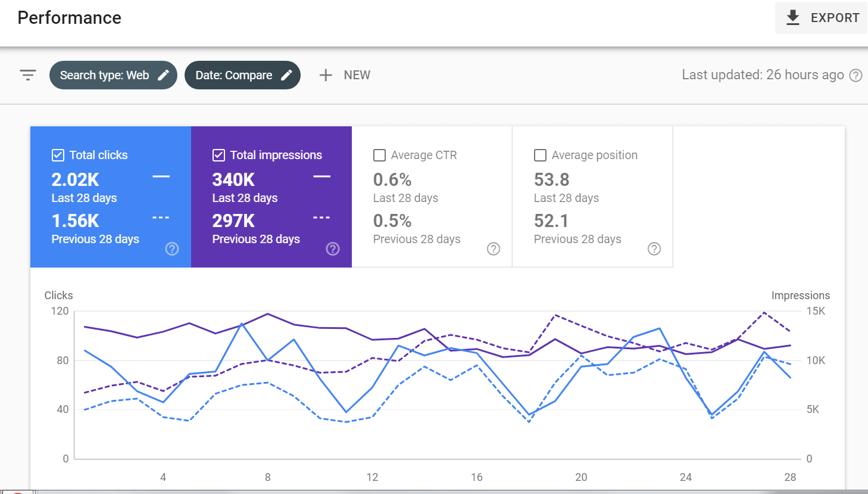Screen dimensions: 868x494
Task: Open help icon on Average position card
Action: pos(654,248)
